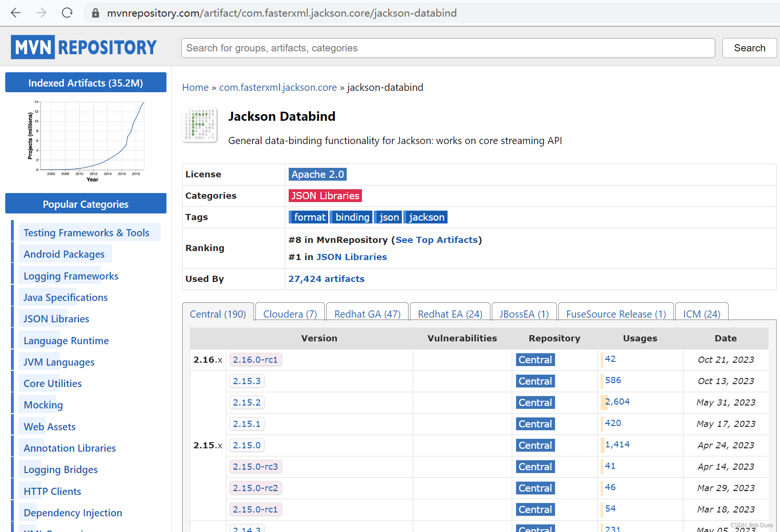Open Web Assets category
Viewport: 780px width, 532px height.
coord(49,427)
